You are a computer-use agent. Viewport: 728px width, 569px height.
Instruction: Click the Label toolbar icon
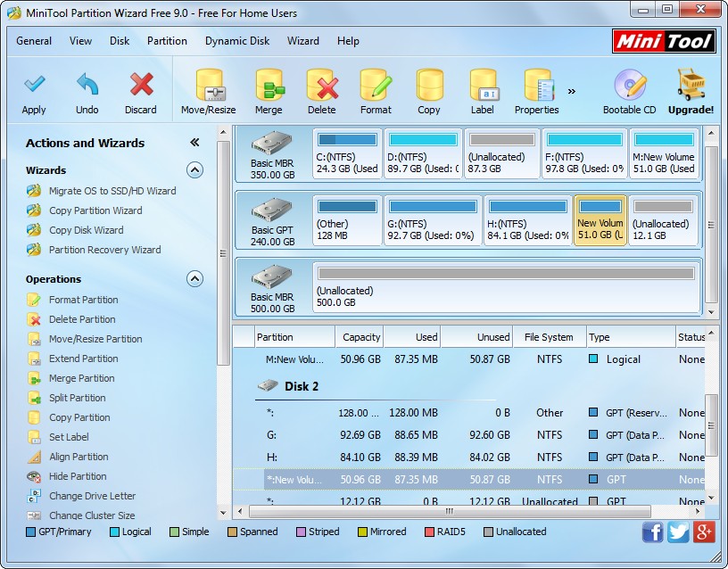[483, 89]
